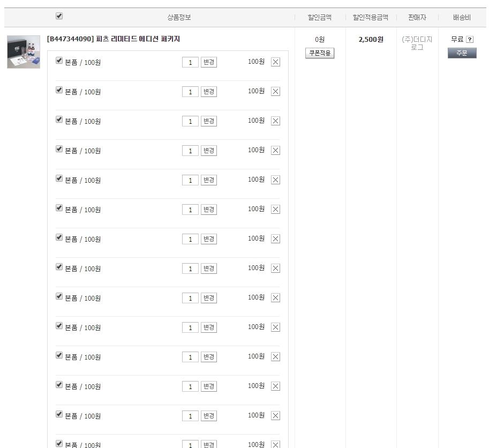The height and width of the screenshot is (448, 489).
Task: Remove the third option row using its X icon
Action: point(275,121)
